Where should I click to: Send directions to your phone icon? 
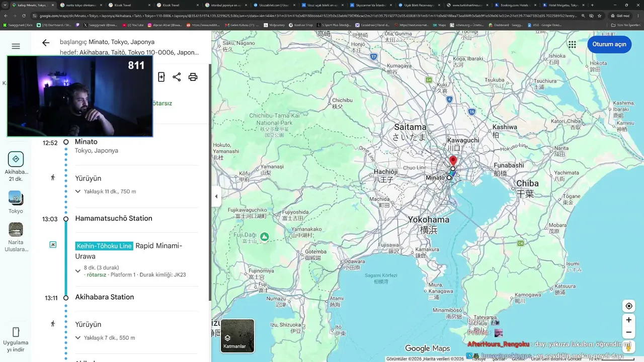161,77
